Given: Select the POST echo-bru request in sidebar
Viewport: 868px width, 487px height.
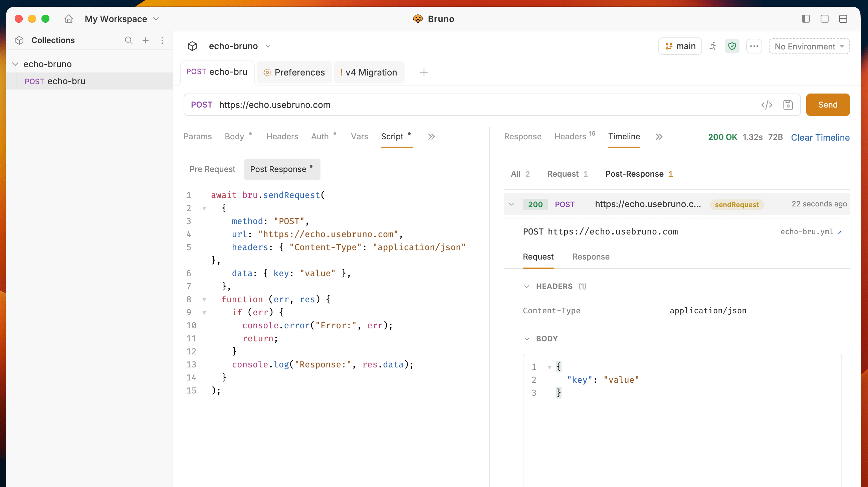Looking at the screenshot, I should pyautogui.click(x=89, y=81).
